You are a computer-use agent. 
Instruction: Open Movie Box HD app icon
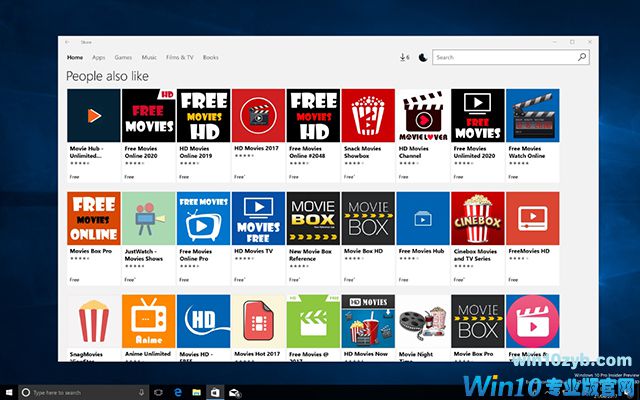pos(368,218)
